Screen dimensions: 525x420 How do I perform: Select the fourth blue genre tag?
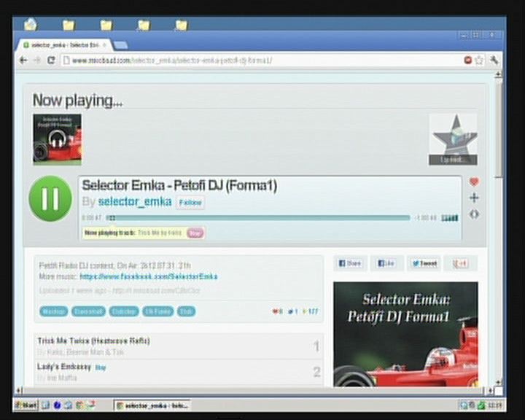(158, 311)
